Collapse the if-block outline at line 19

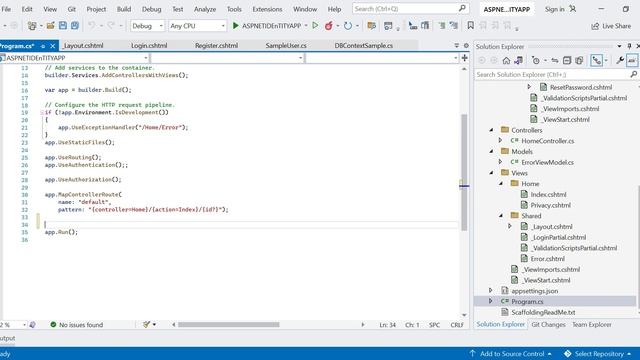click(x=42, y=112)
